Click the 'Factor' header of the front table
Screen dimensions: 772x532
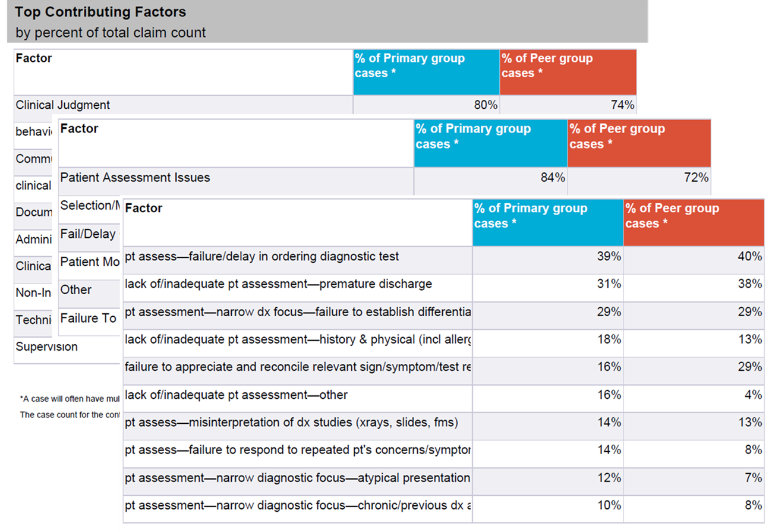pyautogui.click(x=144, y=209)
